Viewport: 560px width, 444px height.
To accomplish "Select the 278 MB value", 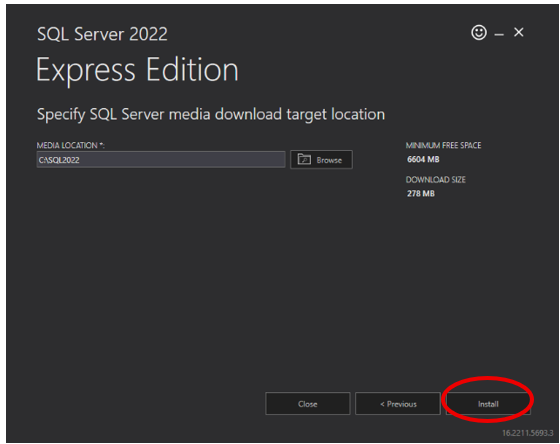I will [x=421, y=194].
